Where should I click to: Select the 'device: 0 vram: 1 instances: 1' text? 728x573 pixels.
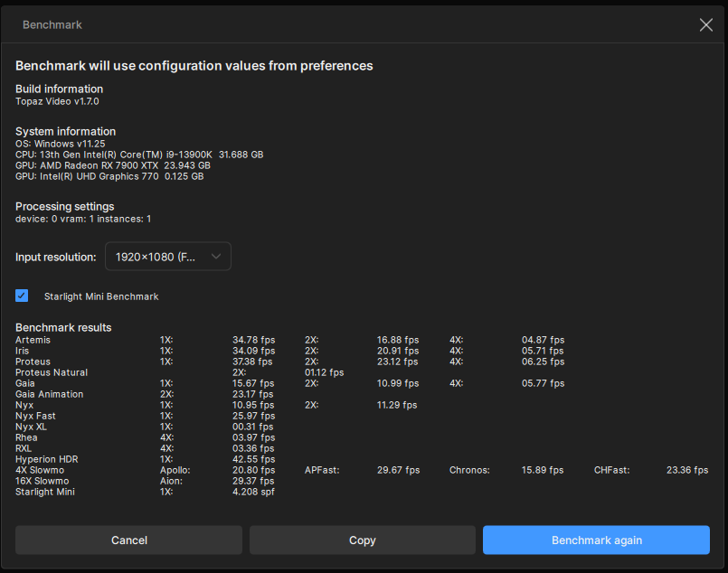(x=83, y=219)
